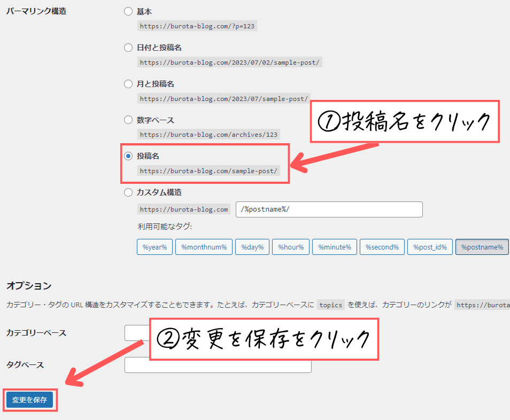
Task: Choose the 月と投稿名 permalink option
Action: [x=128, y=84]
